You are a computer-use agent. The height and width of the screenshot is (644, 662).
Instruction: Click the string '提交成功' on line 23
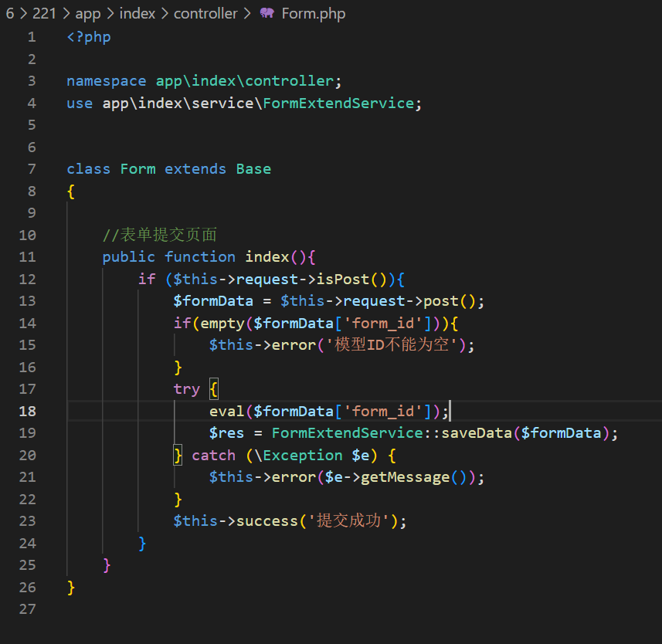[348, 520]
